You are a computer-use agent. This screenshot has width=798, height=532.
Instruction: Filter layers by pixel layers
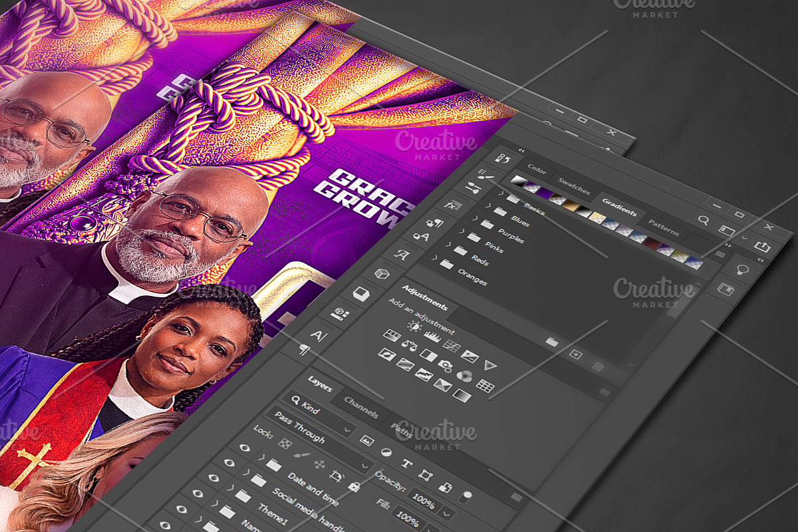point(366,440)
